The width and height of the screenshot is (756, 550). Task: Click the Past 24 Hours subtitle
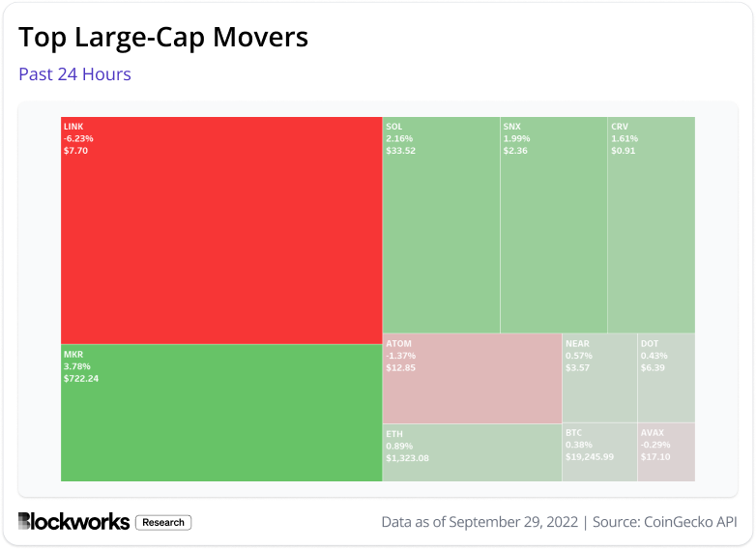coord(74,74)
